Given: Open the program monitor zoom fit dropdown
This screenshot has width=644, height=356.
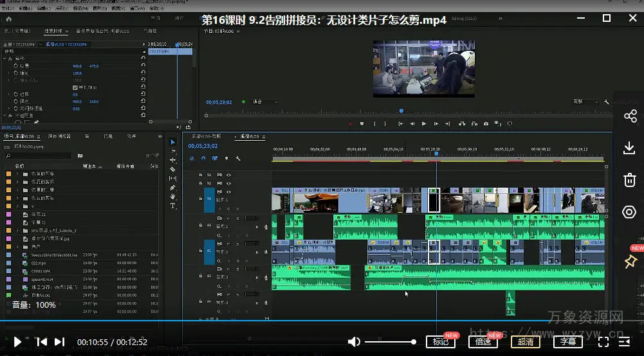Looking at the screenshot, I should point(265,102).
